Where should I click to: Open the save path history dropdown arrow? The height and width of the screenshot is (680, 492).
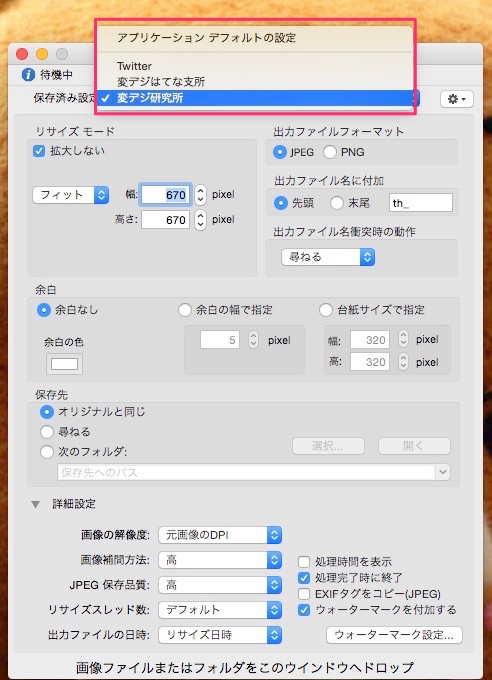(443, 472)
